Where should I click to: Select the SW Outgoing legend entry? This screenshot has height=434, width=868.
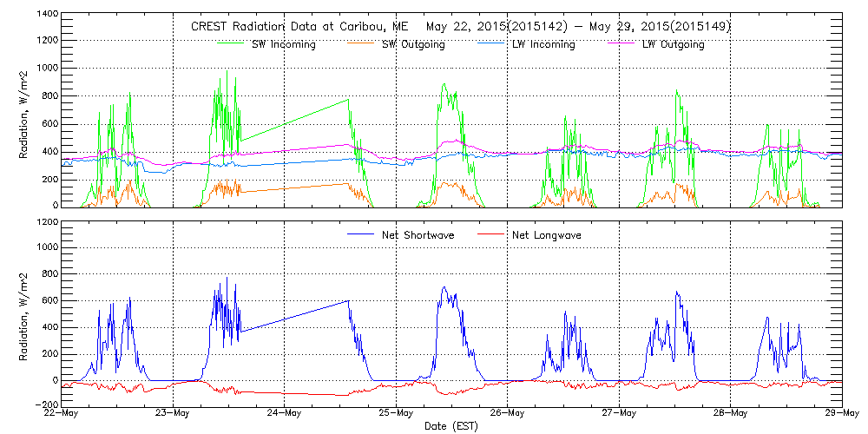[x=413, y=44]
